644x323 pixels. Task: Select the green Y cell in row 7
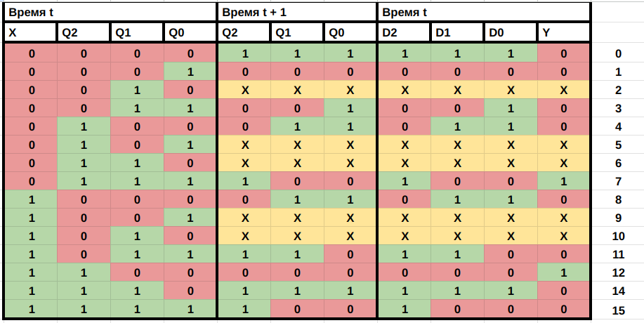564,181
